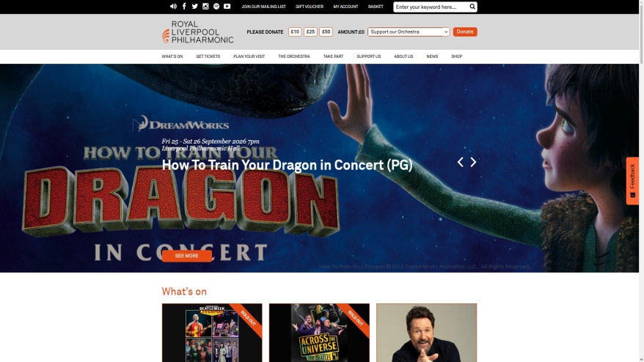
Task: Click the Fri 25 - Sat 26 September date text
Action: point(211,141)
